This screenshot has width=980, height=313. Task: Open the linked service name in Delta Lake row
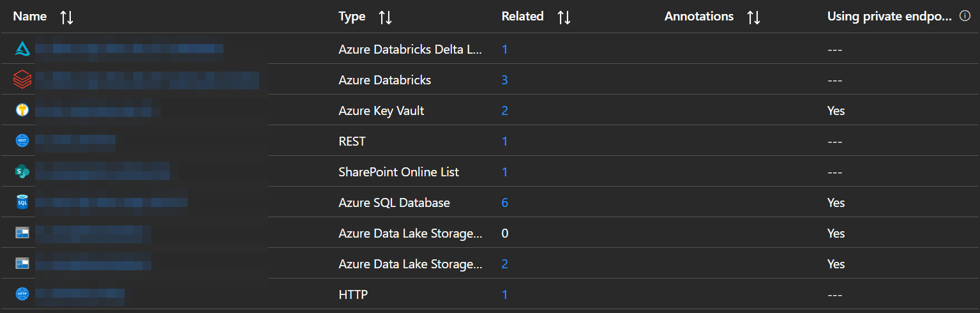[130, 49]
